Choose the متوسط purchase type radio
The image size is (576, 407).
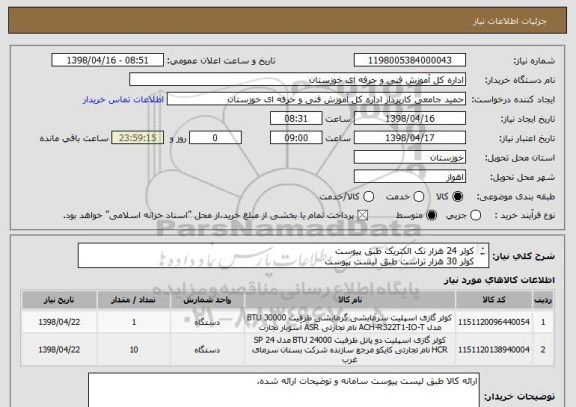[x=432, y=215]
